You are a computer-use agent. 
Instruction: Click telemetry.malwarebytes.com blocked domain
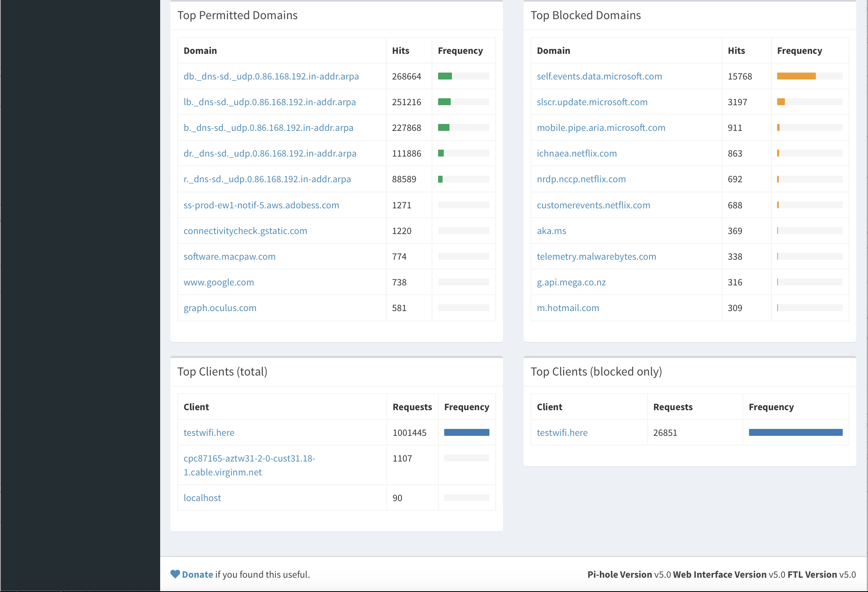pos(596,256)
